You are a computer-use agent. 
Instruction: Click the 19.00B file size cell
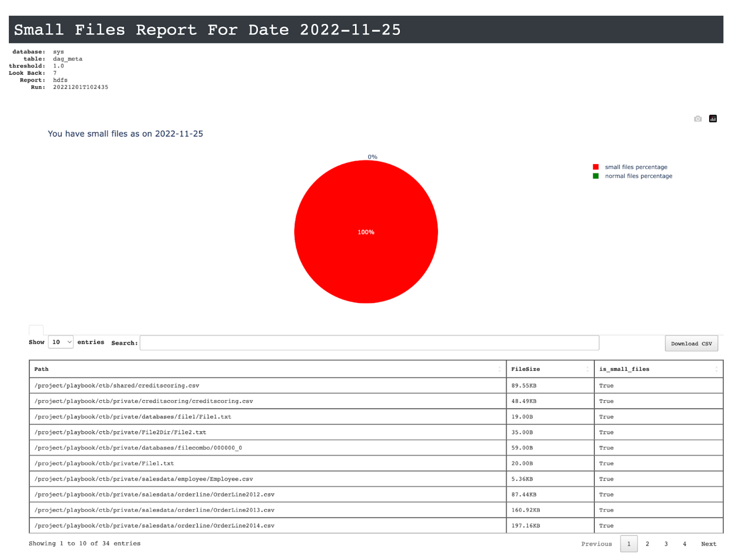[x=550, y=417]
